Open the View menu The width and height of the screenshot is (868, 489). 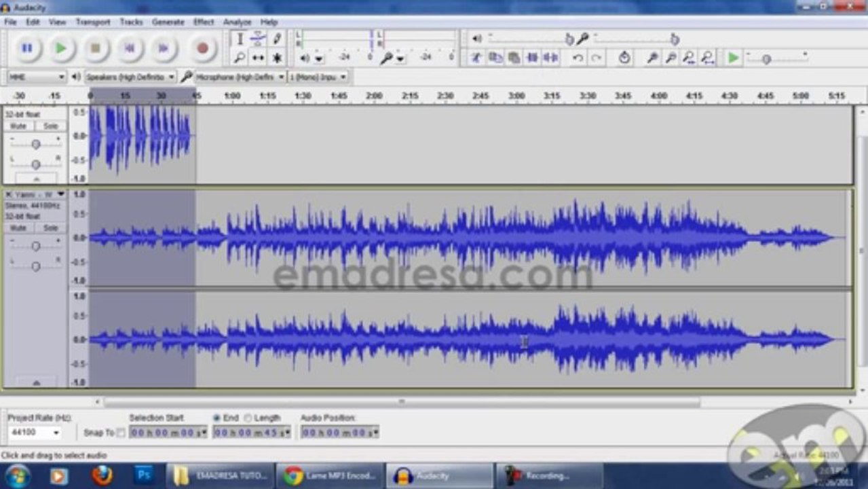point(58,22)
